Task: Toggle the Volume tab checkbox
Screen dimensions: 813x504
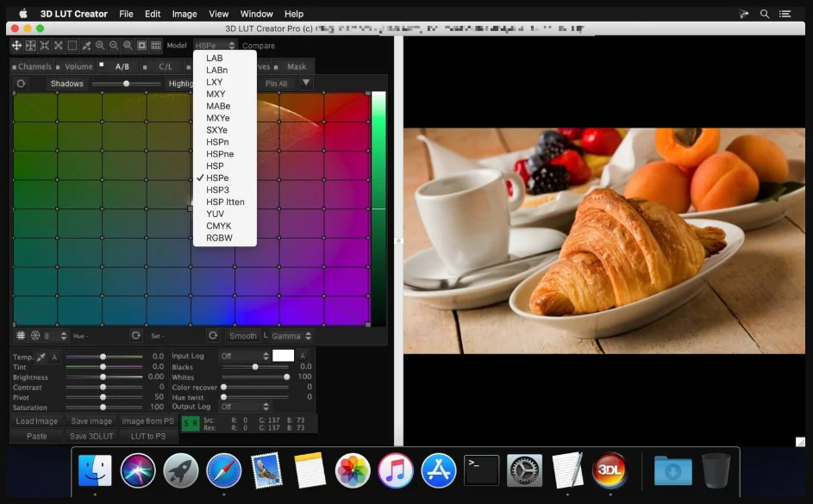Action: 58,67
